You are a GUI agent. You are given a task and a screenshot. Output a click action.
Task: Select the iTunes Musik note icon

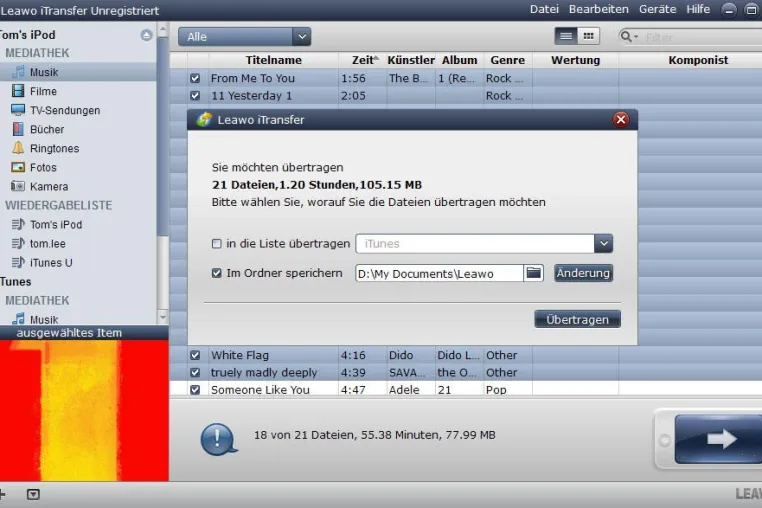[x=18, y=319]
